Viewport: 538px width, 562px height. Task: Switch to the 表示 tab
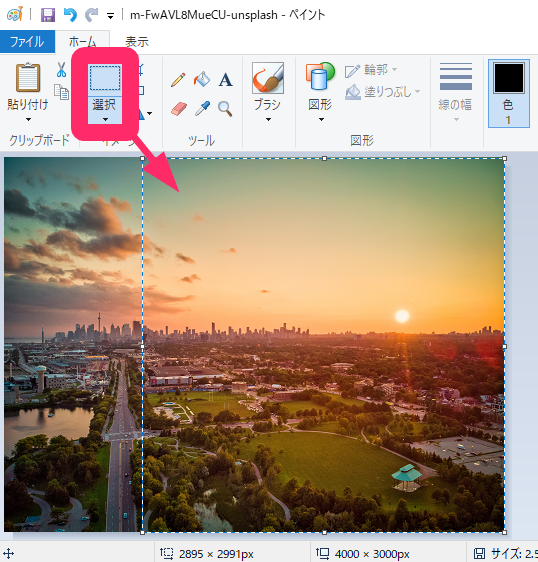tap(137, 42)
